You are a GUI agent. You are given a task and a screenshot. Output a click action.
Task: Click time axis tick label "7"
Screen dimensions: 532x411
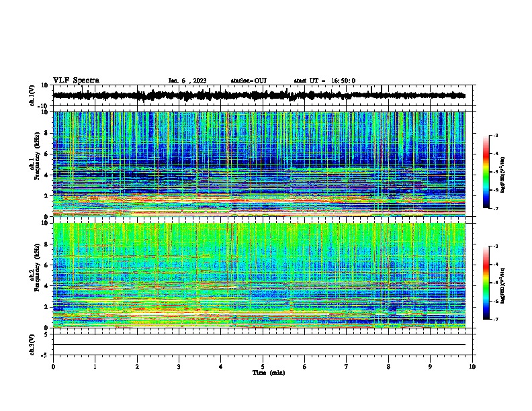347,367
